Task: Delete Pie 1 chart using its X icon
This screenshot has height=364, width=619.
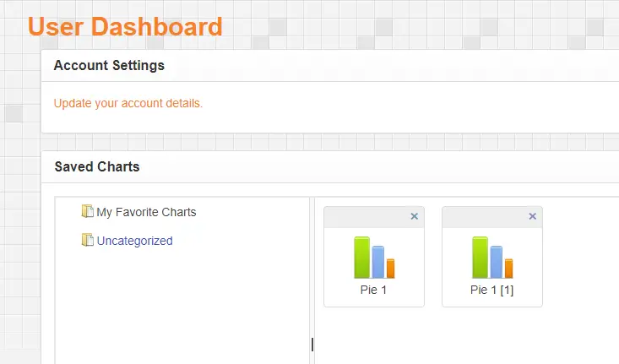Action: [414, 216]
